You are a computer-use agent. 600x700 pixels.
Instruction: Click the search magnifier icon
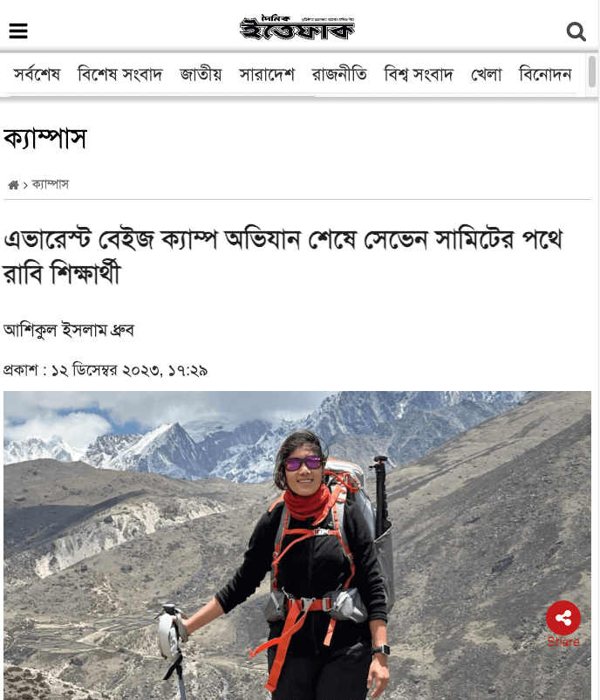tap(576, 31)
